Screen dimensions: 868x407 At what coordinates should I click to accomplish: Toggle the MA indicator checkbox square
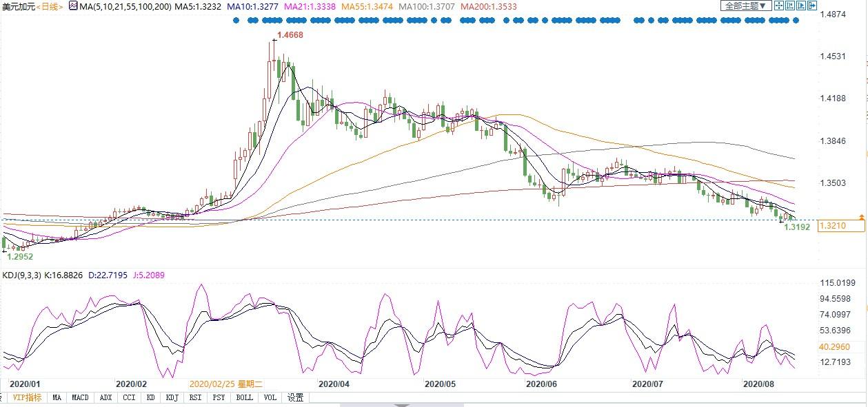(x=73, y=6)
